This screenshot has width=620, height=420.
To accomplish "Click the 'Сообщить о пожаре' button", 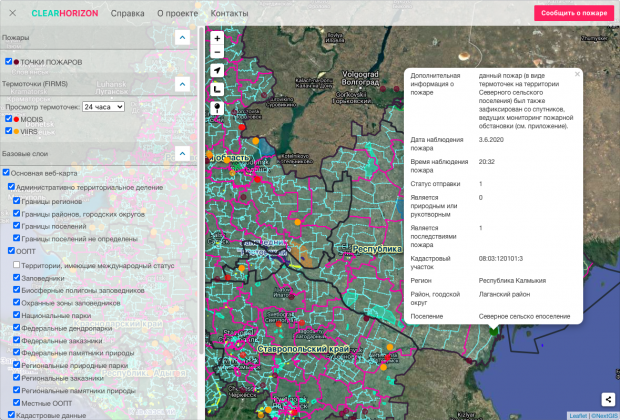I will pyautogui.click(x=574, y=13).
